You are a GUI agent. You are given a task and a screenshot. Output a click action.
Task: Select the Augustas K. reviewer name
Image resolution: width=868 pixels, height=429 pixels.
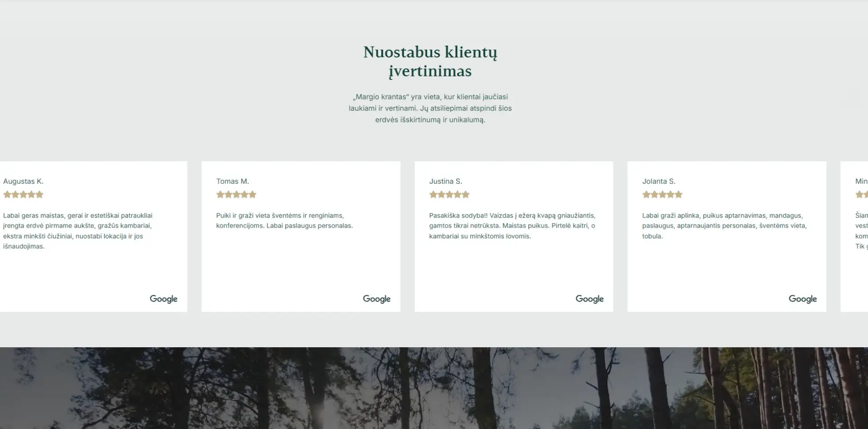tap(23, 181)
